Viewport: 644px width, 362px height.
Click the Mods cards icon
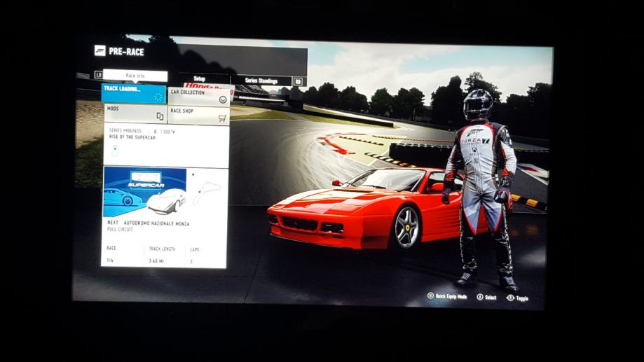click(160, 116)
